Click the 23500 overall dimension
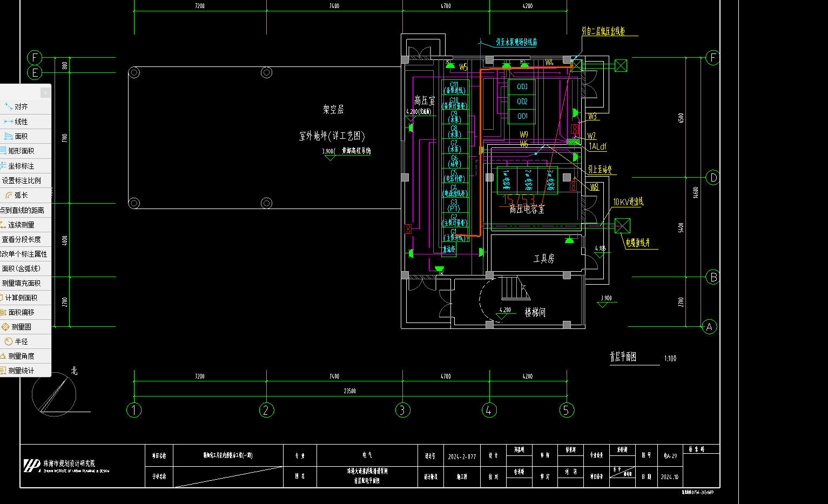The width and height of the screenshot is (828, 504). 350,391
